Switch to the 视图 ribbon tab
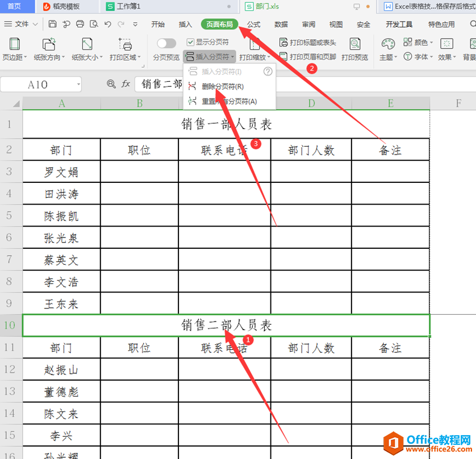 [336, 24]
